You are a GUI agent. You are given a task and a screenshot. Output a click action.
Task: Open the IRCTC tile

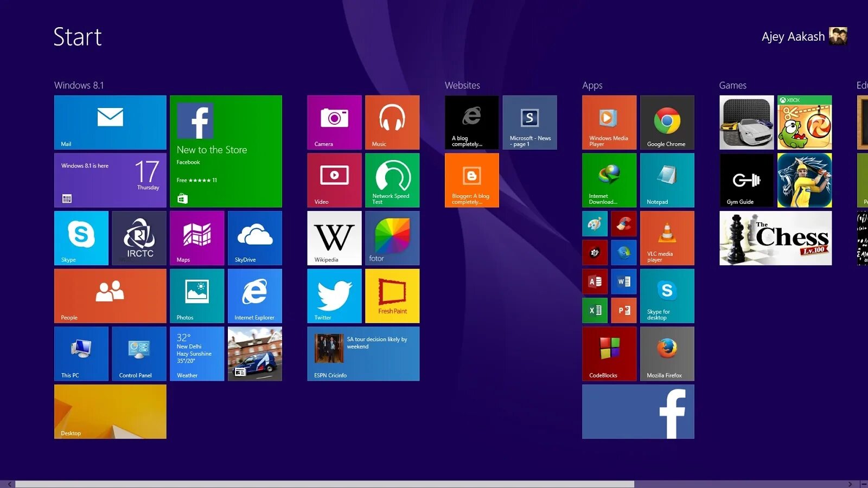(139, 238)
